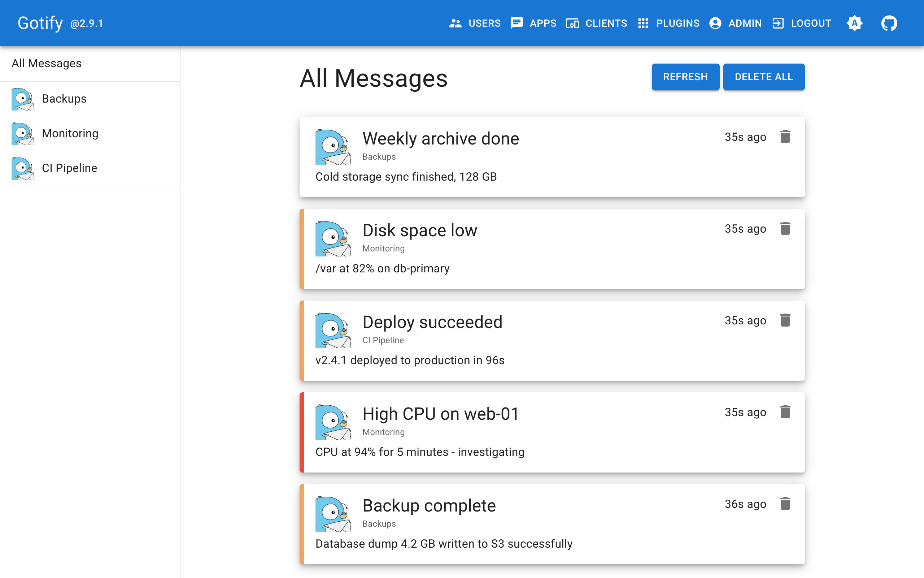The height and width of the screenshot is (578, 924).
Task: Select Backups app in the sidebar
Action: coord(90,99)
